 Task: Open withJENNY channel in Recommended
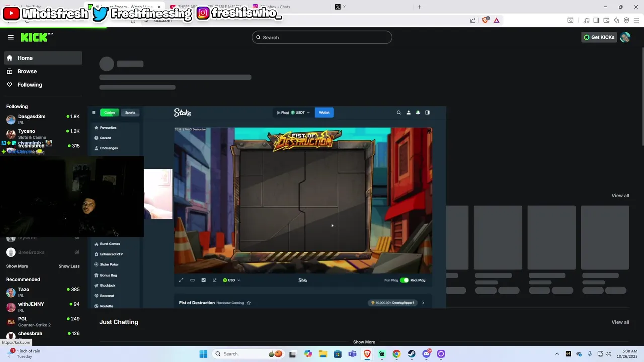click(x=43, y=307)
